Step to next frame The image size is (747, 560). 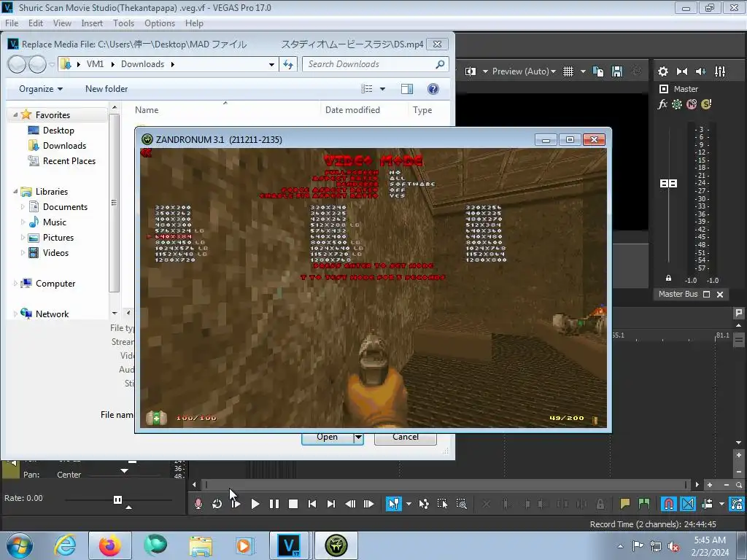tap(368, 504)
